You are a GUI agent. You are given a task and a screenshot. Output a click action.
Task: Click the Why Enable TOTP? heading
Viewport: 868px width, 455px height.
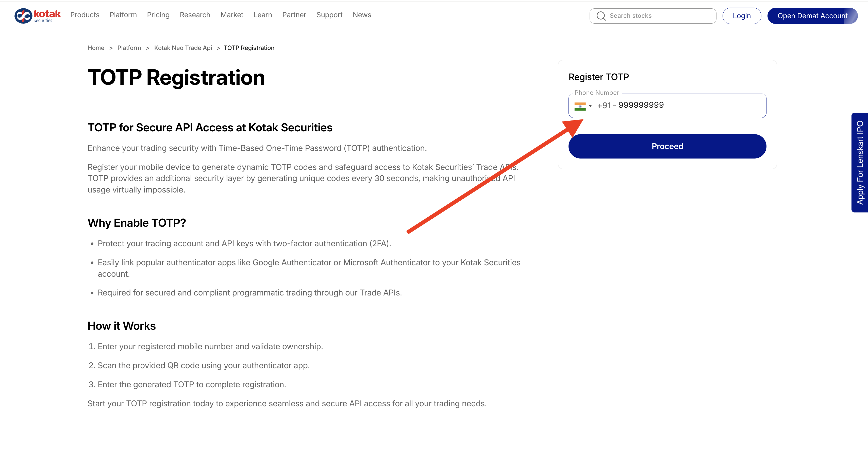(x=137, y=223)
